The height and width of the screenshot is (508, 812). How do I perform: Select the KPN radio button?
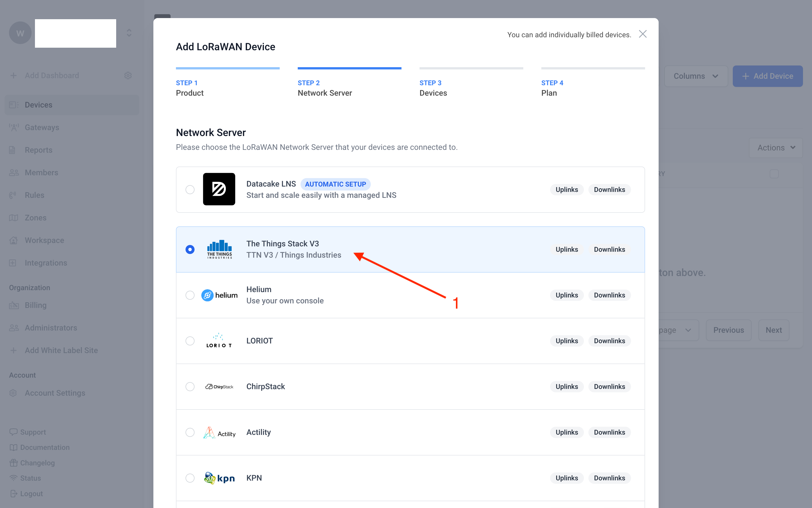tap(190, 478)
